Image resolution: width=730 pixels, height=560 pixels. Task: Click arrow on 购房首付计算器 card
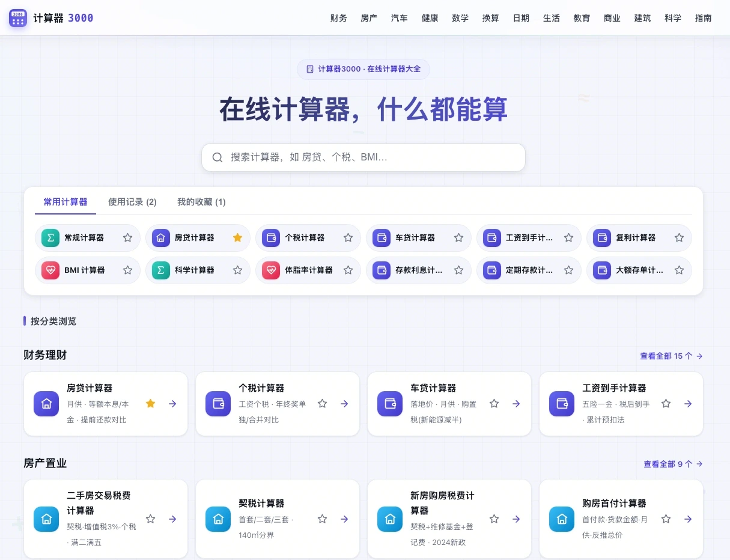pos(688,519)
